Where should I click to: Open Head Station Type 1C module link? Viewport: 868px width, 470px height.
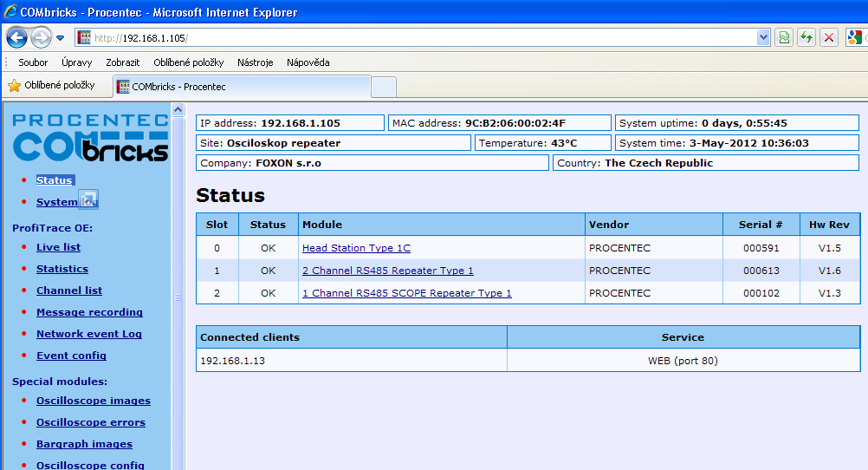(357, 248)
